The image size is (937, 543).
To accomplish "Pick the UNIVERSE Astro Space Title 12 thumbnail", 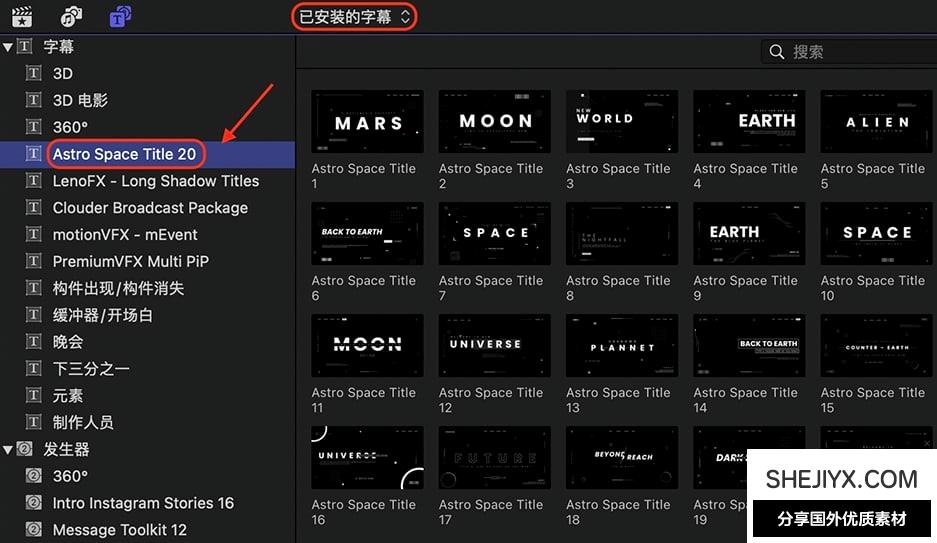I will [494, 345].
